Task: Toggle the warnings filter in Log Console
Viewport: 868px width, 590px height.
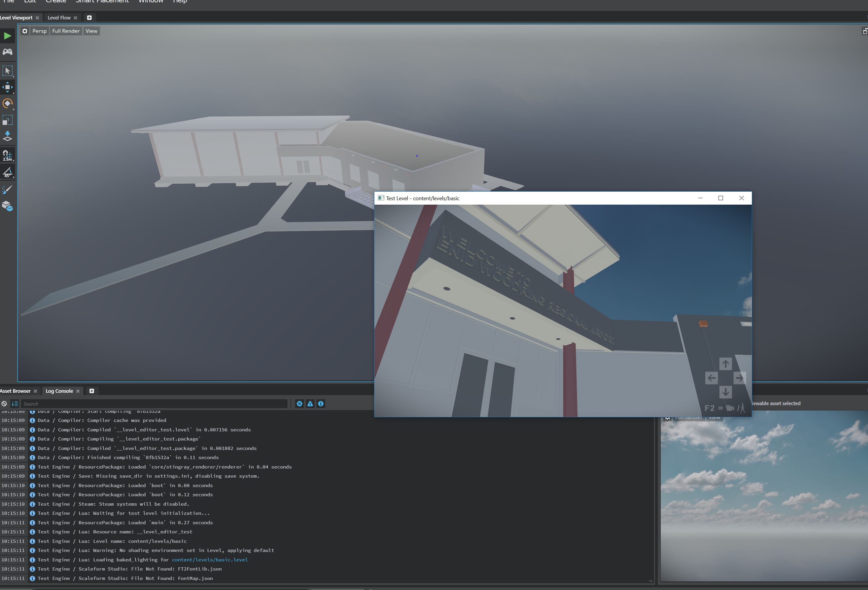Action: point(310,404)
